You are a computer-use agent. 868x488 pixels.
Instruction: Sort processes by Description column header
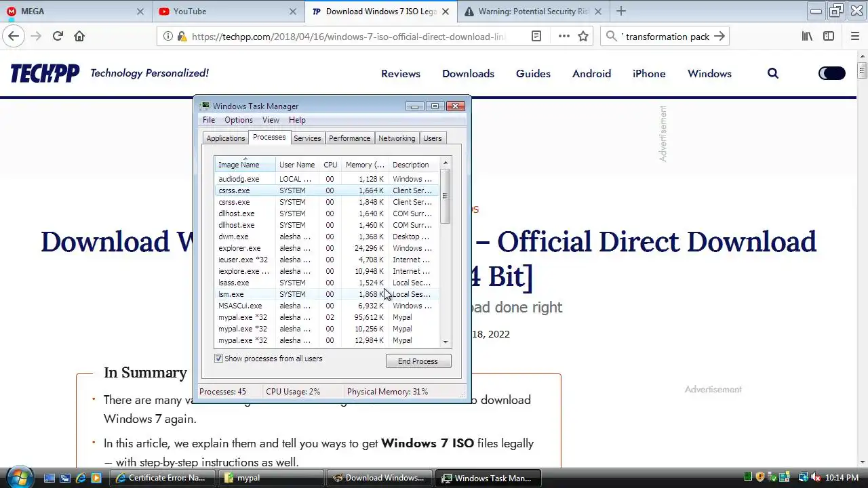point(414,165)
